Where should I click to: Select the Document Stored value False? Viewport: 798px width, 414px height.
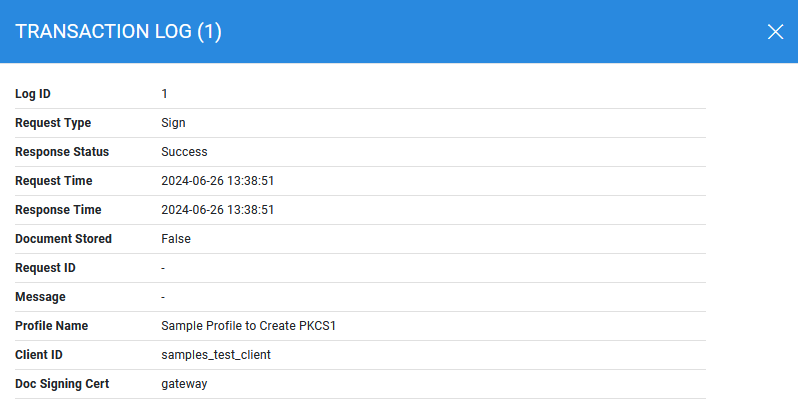[x=175, y=239]
